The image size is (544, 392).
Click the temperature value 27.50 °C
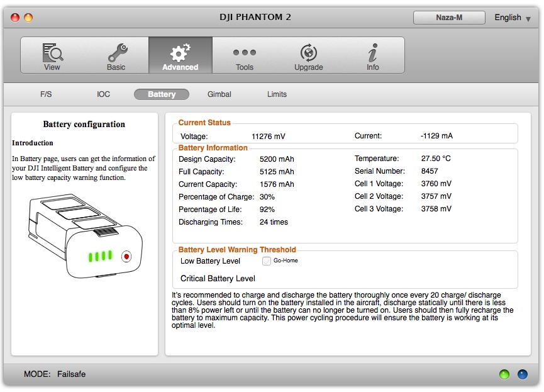click(436, 159)
